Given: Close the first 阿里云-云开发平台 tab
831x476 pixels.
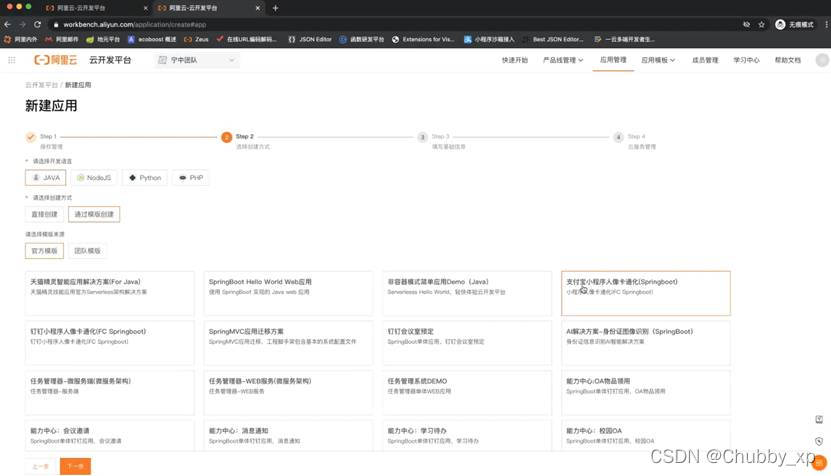Looking at the screenshot, I should pos(146,8).
